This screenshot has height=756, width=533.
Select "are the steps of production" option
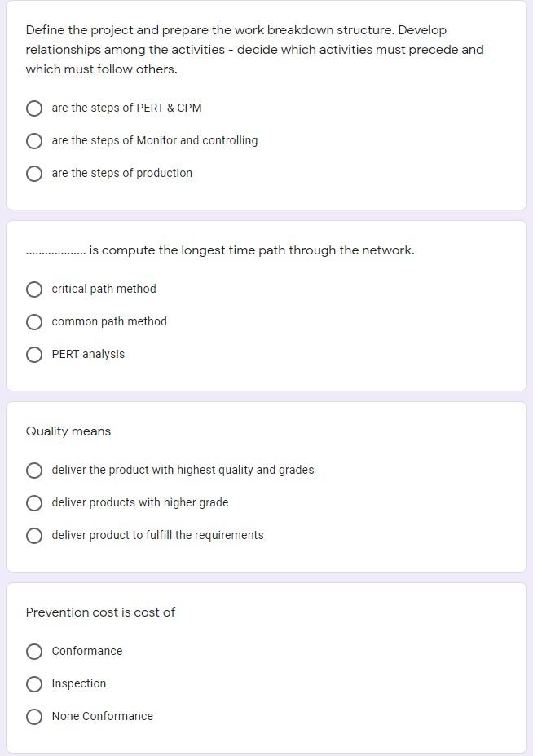pos(34,173)
